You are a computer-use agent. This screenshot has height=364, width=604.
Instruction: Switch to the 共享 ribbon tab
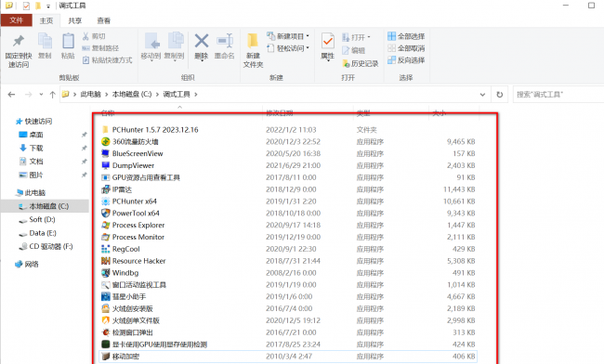[x=74, y=20]
